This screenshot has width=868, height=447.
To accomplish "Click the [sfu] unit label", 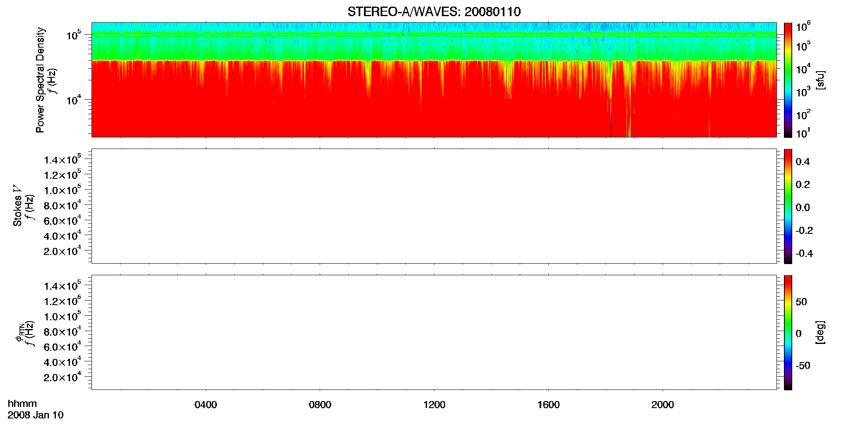I will pyautogui.click(x=820, y=80).
